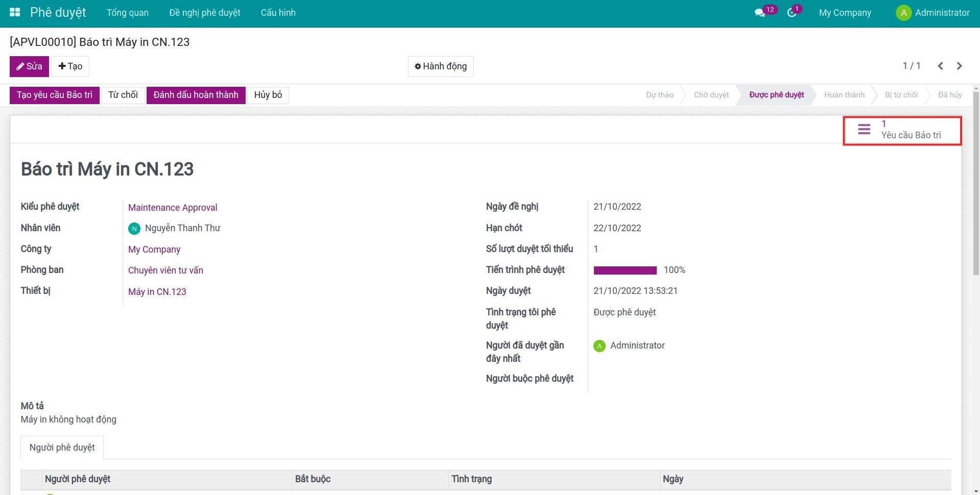Open the apps grid menu icon

click(15, 12)
